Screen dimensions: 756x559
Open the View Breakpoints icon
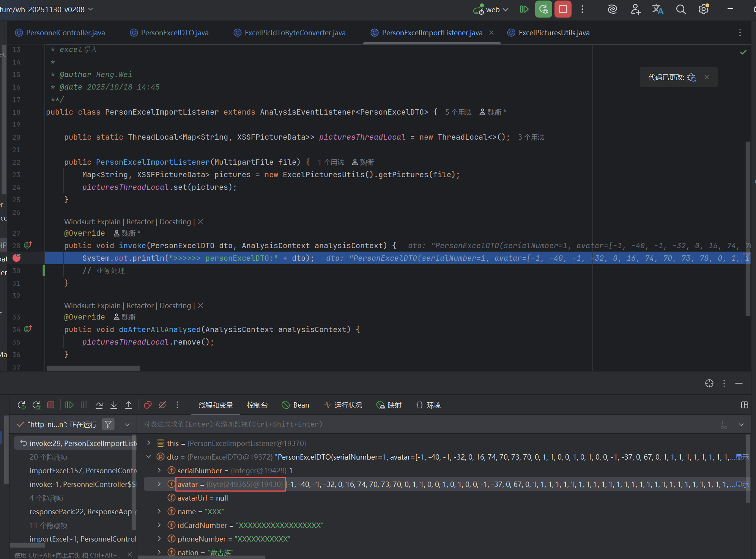[x=148, y=405]
